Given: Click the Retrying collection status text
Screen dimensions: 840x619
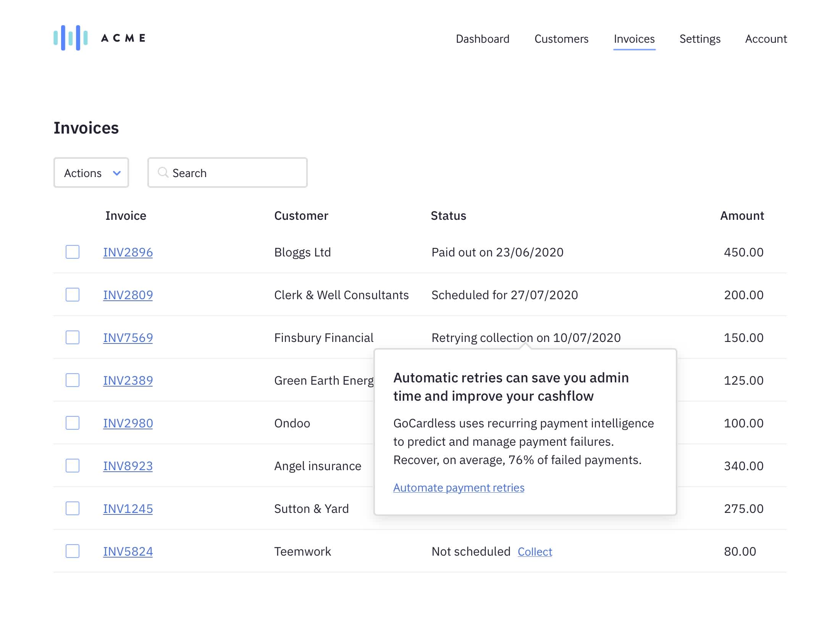Looking at the screenshot, I should click(526, 338).
